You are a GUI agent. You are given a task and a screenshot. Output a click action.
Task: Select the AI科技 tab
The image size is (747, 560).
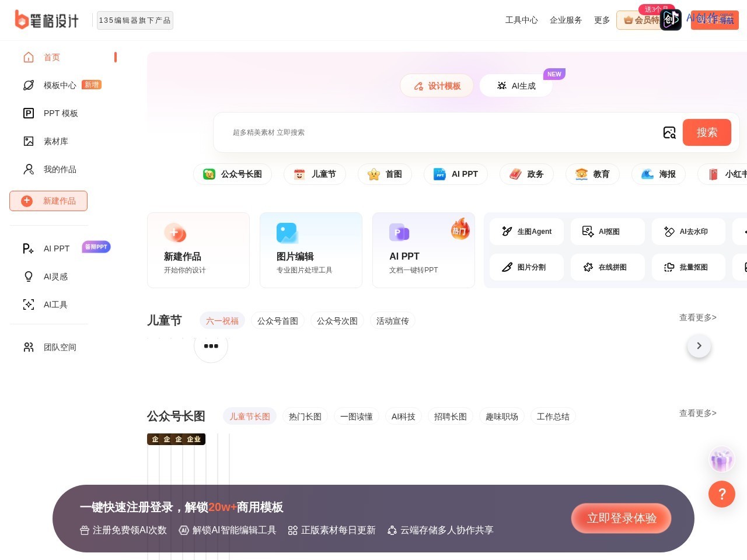click(x=403, y=416)
